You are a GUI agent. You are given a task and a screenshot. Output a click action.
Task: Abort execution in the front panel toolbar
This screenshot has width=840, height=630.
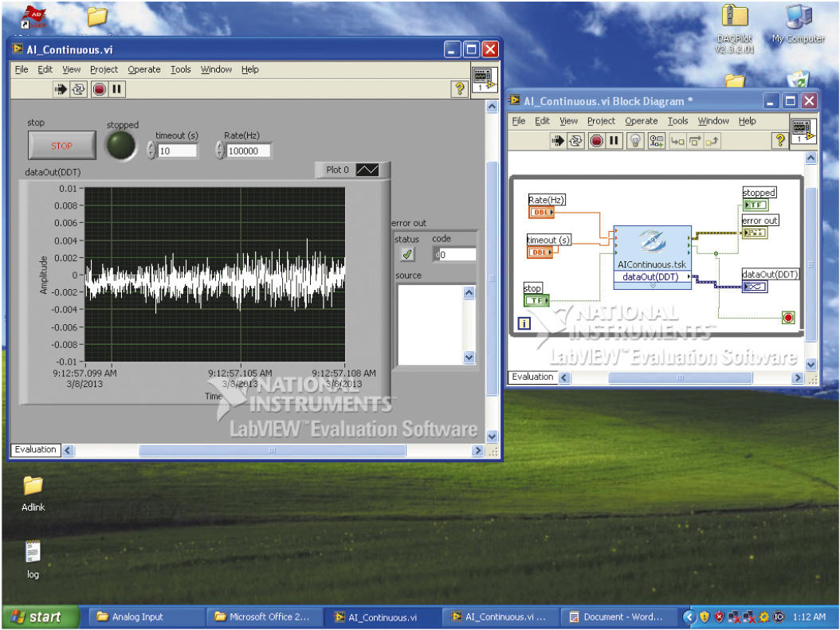100,89
